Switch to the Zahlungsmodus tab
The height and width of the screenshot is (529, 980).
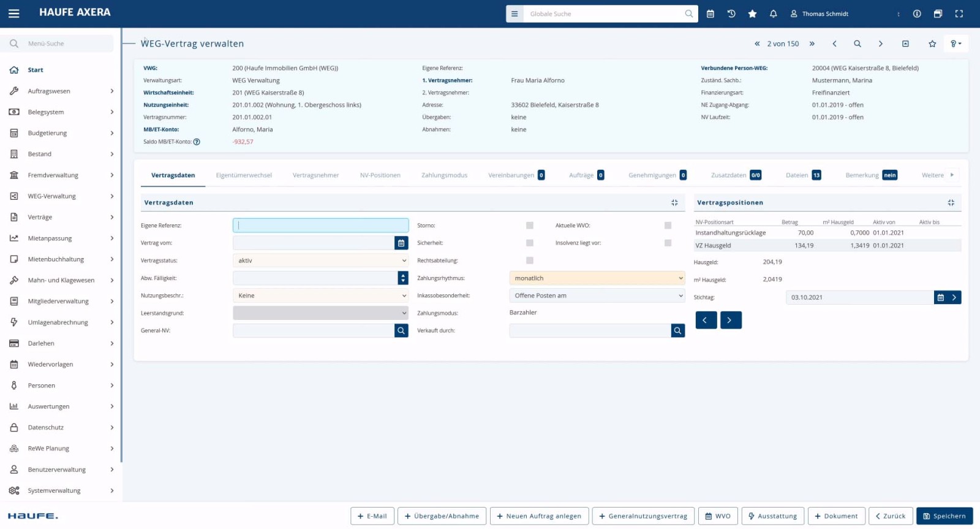(444, 175)
